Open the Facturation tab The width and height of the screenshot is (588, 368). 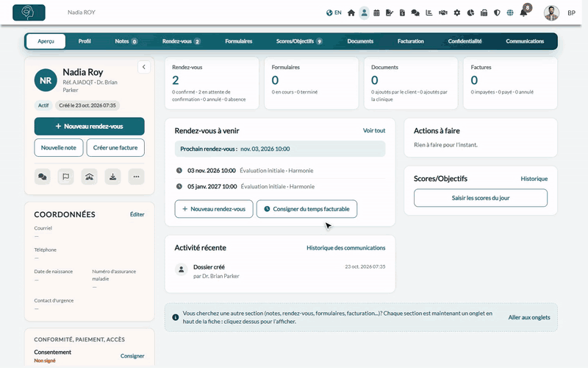point(411,41)
